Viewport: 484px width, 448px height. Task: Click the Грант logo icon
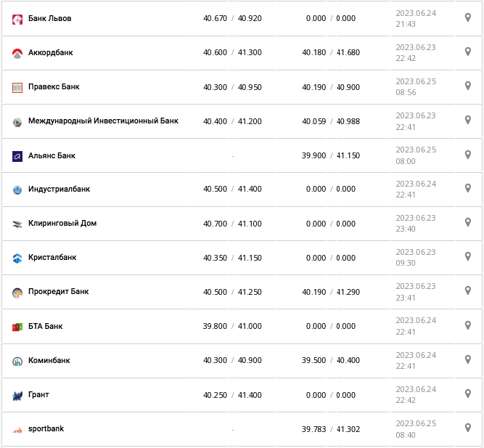18,396
